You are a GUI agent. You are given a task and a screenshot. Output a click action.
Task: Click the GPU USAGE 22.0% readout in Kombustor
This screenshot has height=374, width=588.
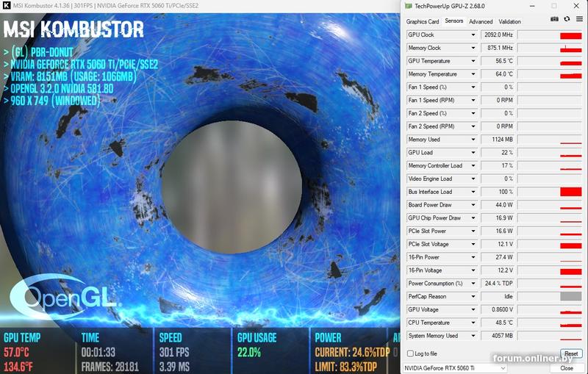coord(249,352)
